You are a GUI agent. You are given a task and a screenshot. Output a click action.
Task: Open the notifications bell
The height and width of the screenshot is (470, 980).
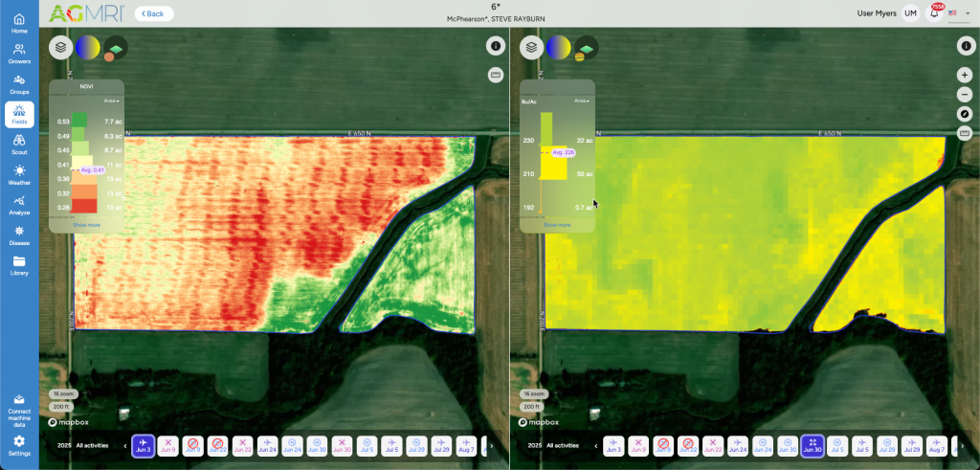(934, 13)
